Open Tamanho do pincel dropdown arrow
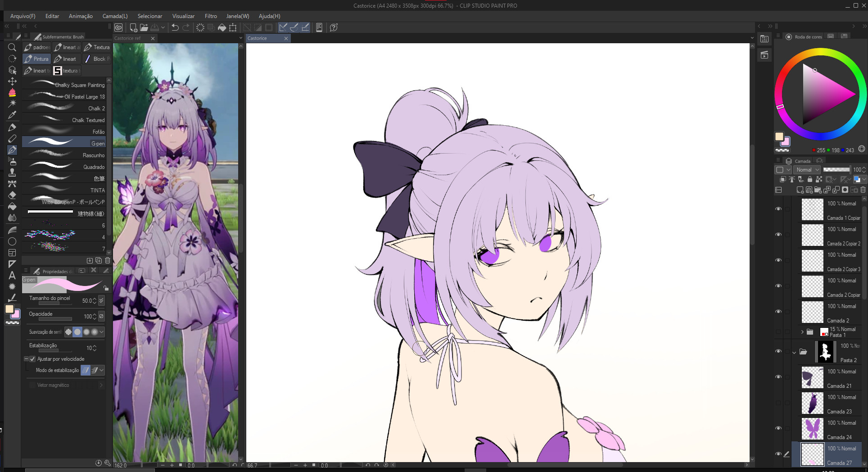868x472 pixels. pyautogui.click(x=101, y=300)
